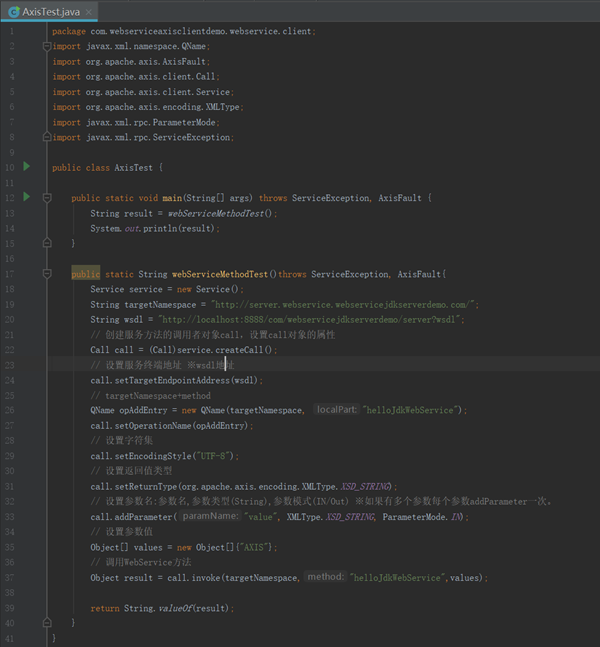Switch to the AxisTest.java editor tab
The height and width of the screenshot is (647, 600).
coord(50,12)
